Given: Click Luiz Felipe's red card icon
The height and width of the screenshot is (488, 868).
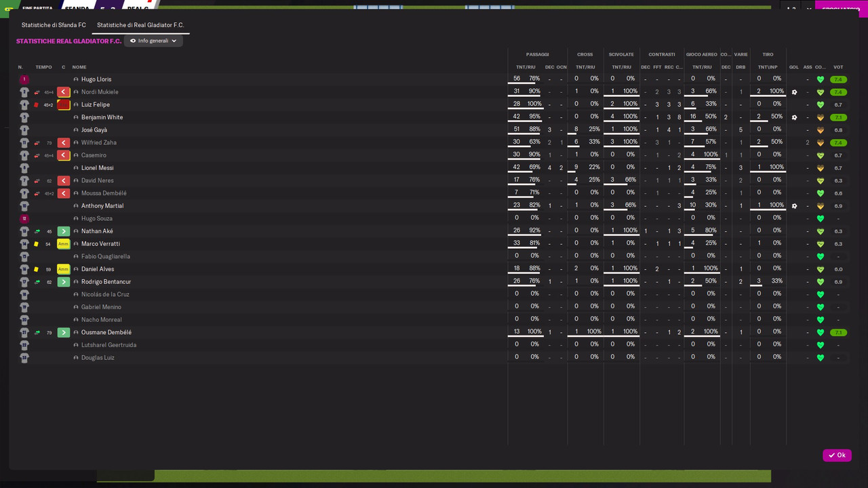Looking at the screenshot, I should tap(37, 105).
